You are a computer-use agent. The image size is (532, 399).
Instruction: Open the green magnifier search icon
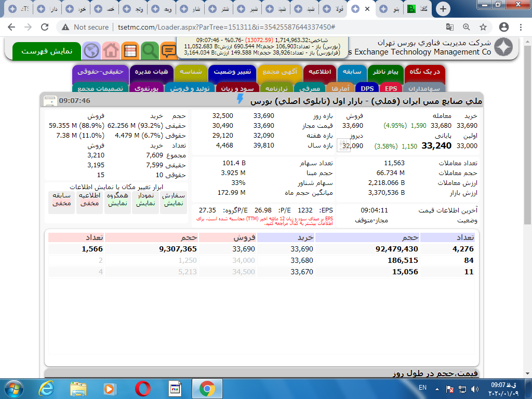[150, 51]
